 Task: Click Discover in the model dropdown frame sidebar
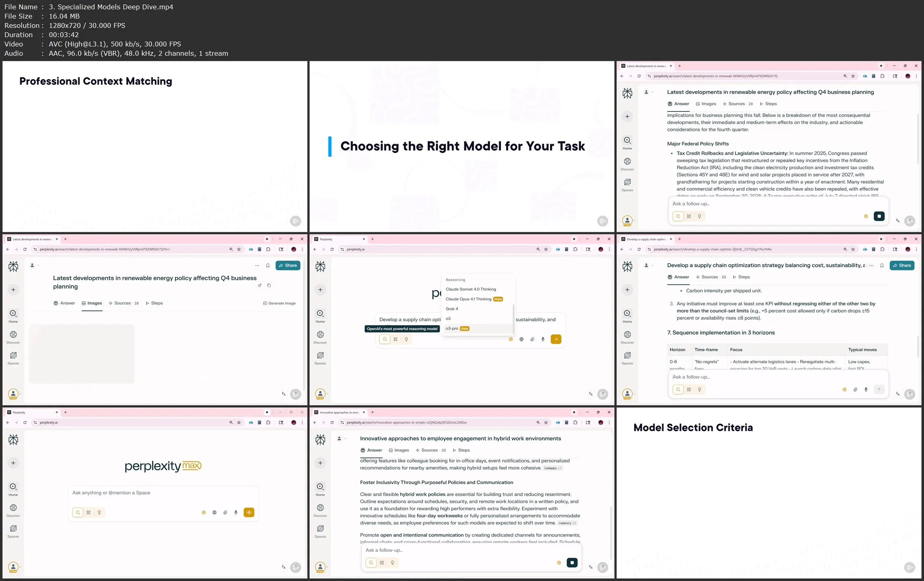coord(320,338)
